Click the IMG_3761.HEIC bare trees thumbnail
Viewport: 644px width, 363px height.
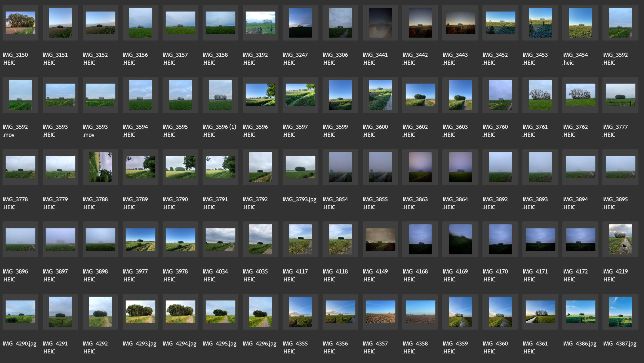(540, 95)
